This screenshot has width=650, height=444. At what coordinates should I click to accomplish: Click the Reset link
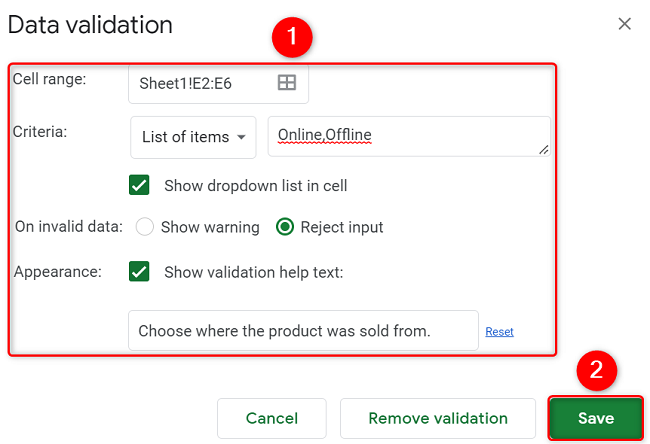click(x=499, y=331)
